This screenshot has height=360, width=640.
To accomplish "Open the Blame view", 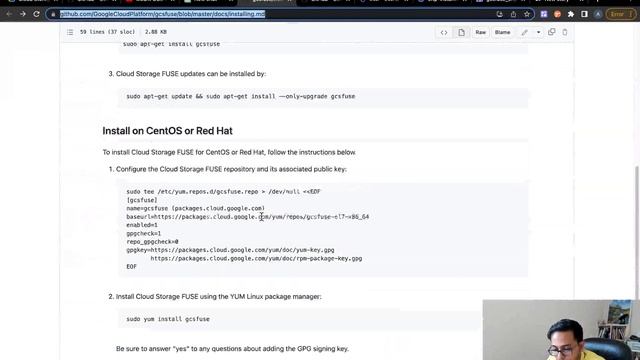I will pos(502,32).
